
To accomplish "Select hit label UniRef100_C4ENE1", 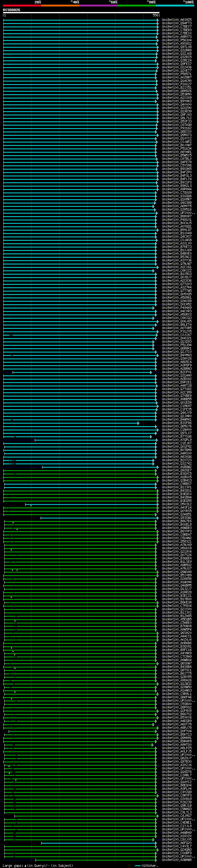I will tap(177, 822).
